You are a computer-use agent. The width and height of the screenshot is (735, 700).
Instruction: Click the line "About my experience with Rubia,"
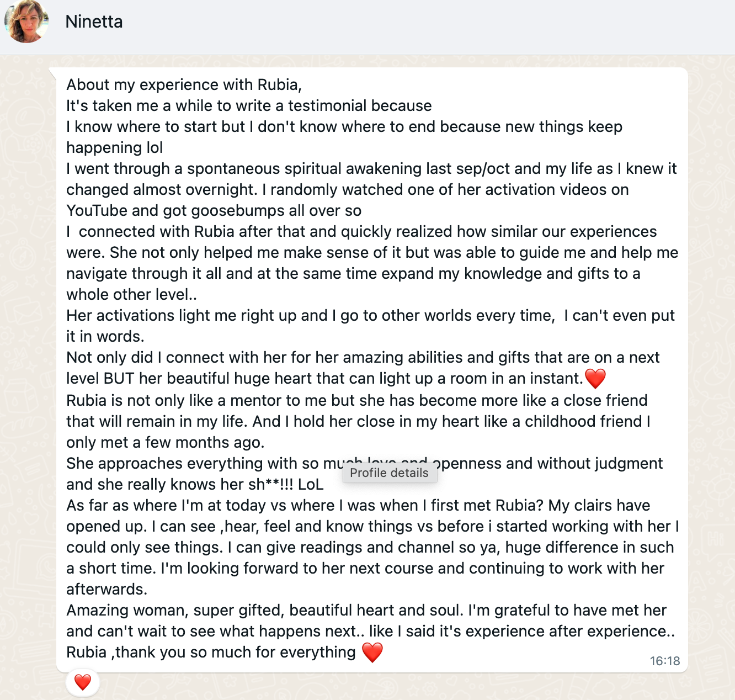pyautogui.click(x=184, y=84)
